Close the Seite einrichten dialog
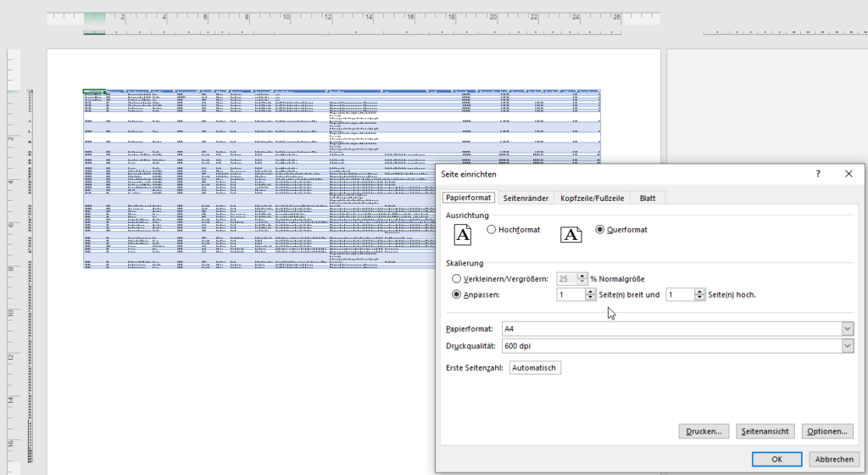Viewport: 868px width, 475px height. (x=849, y=173)
